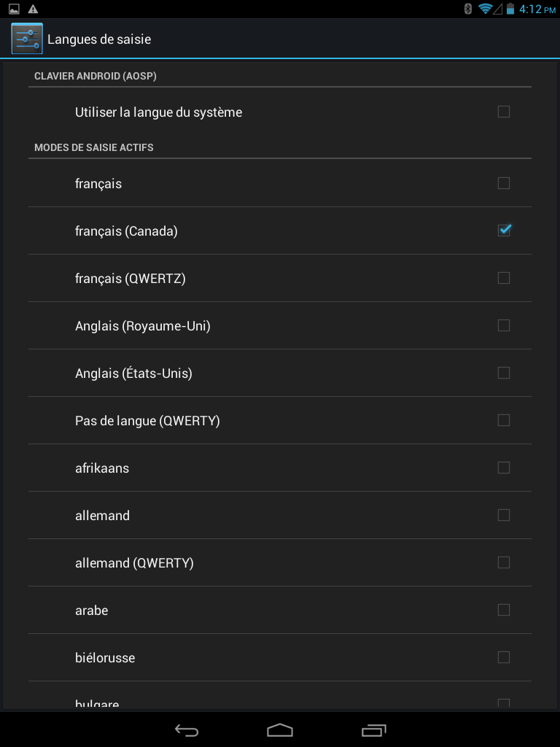Screen dimensions: 560x747
Task: Tap the Settings sliders icon in header
Action: click(x=27, y=39)
